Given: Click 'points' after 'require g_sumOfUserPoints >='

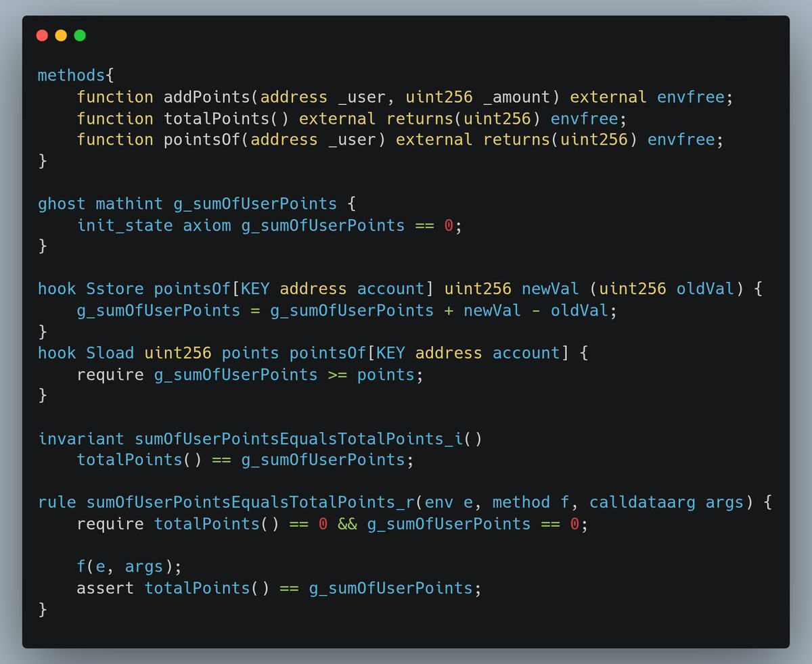Looking at the screenshot, I should (x=386, y=374).
